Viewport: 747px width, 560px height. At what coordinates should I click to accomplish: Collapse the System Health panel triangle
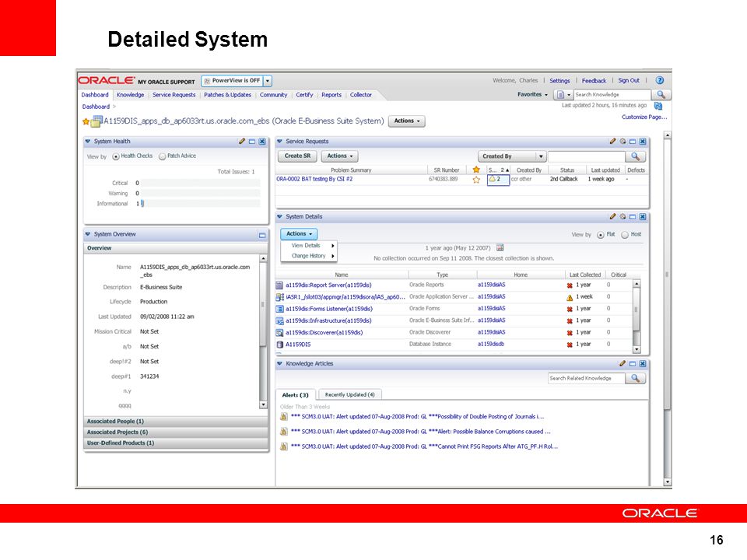coord(88,142)
